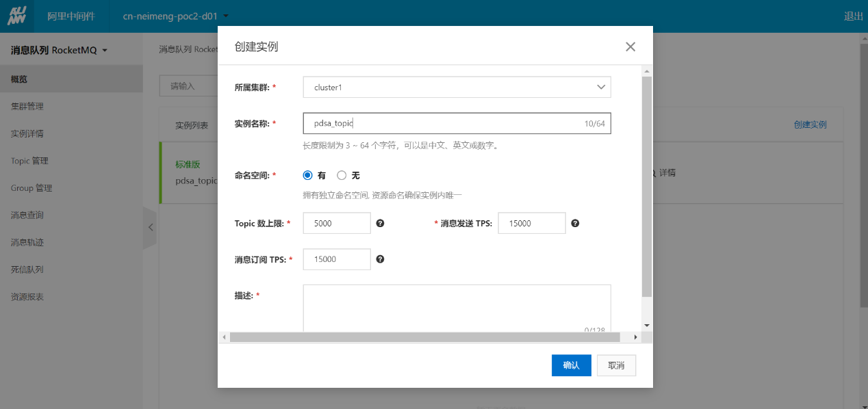
Task: Select 无 namespace radio option
Action: pos(342,175)
